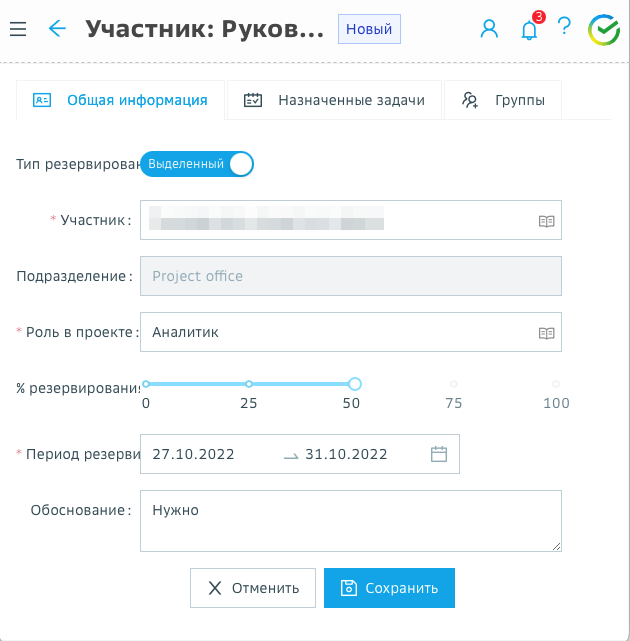The image size is (630, 641).
Task: Open the Группы tab
Action: (x=502, y=100)
